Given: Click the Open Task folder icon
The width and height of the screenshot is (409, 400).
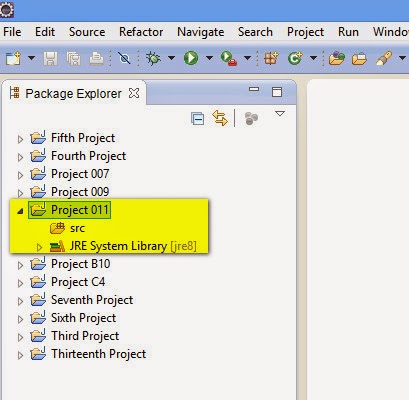Looking at the screenshot, I should 359,59.
